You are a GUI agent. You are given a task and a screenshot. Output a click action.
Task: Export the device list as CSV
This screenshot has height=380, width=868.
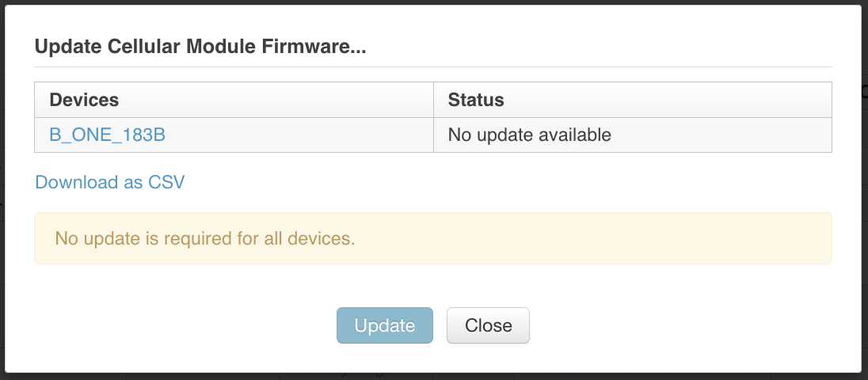tap(110, 182)
